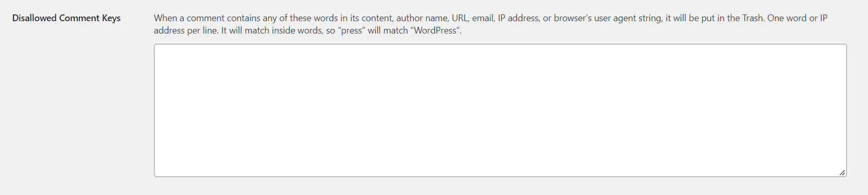The image size is (868, 195).
Task: Click the word URL in the description
Action: tap(459, 18)
